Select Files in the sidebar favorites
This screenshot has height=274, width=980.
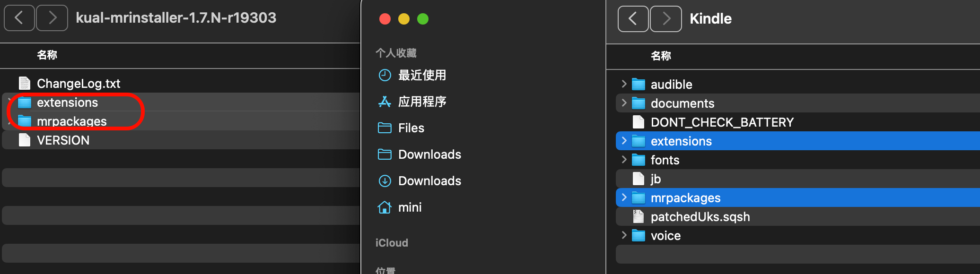pos(411,128)
